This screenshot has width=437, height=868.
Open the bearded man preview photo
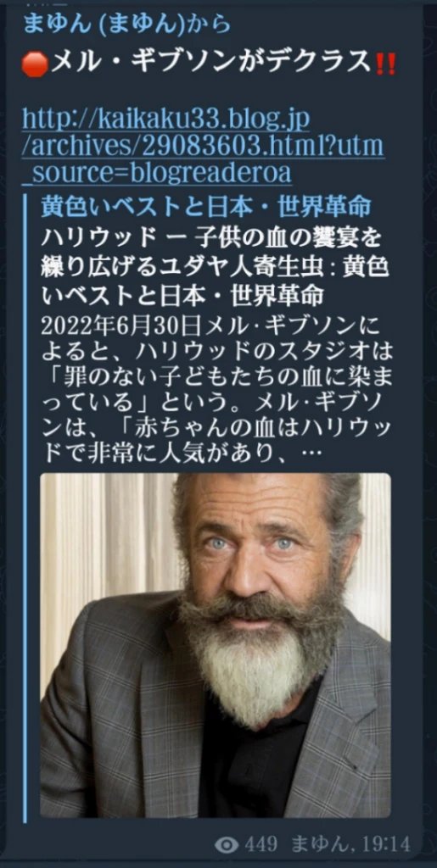tap(216, 644)
